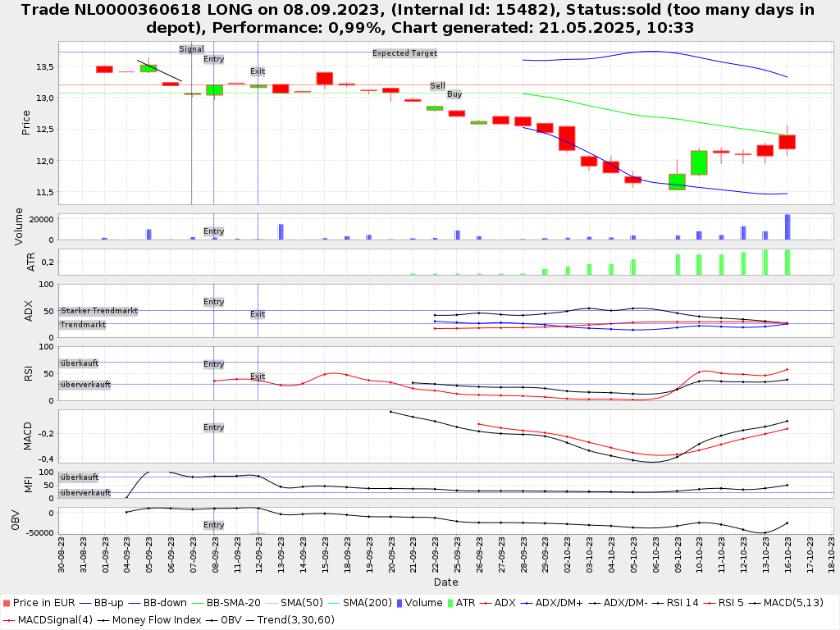
Task: Click the Sell annotation label
Action: tap(437, 85)
